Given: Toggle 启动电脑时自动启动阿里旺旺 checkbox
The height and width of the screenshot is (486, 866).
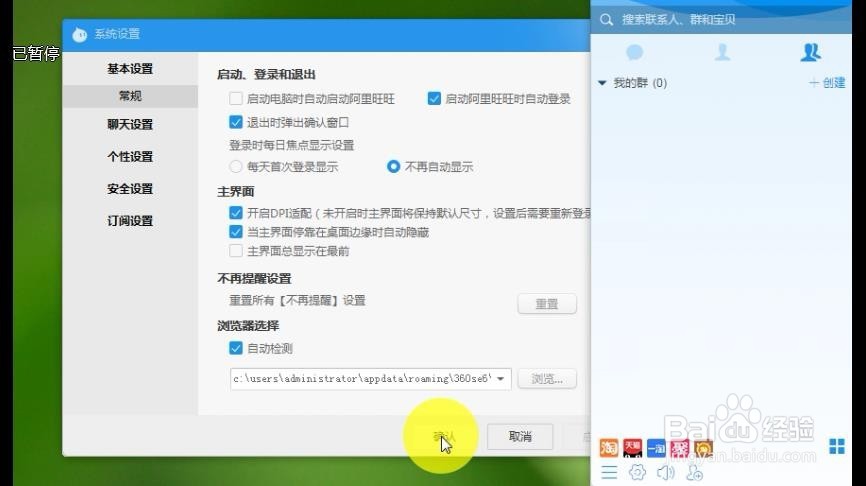Looking at the screenshot, I should point(236,98).
